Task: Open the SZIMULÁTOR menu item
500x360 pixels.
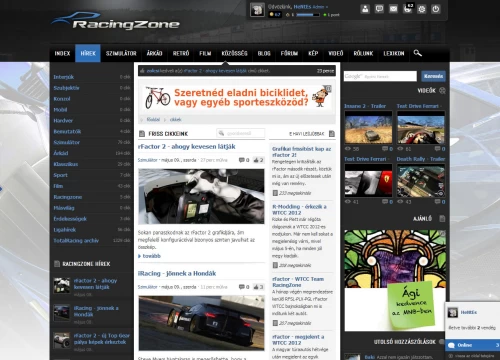Action: [x=121, y=53]
